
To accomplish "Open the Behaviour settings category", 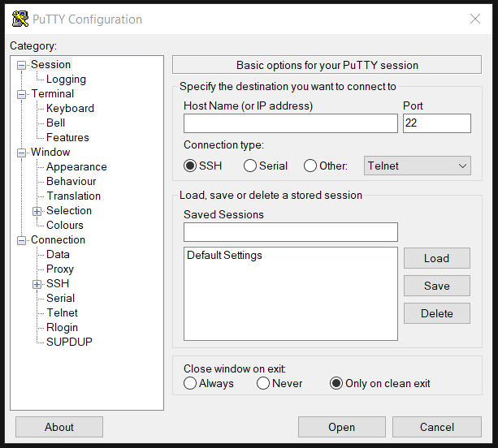I will pos(71,181).
